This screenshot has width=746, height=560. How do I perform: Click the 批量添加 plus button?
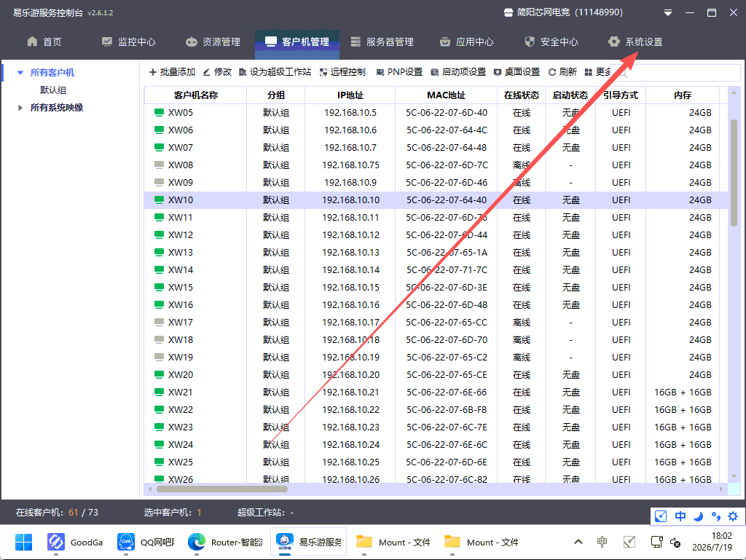click(172, 72)
